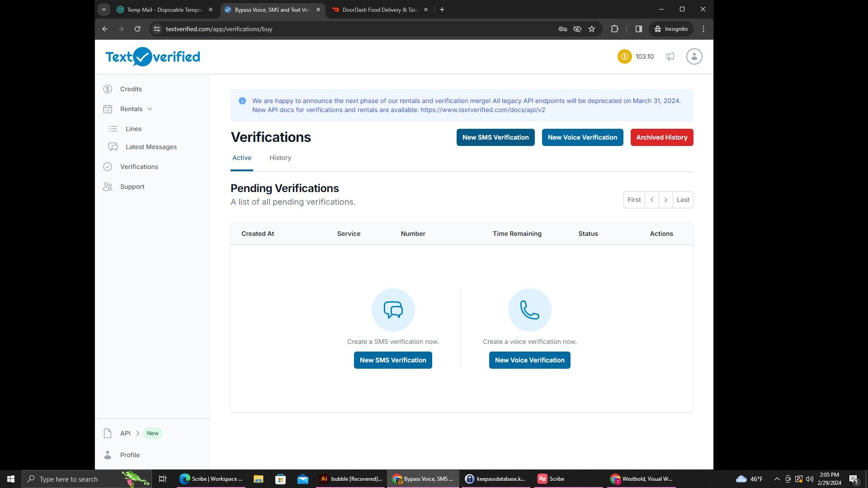Click the third-party cookies blocked eye icon
The width and height of the screenshot is (868, 488).
click(x=577, y=29)
